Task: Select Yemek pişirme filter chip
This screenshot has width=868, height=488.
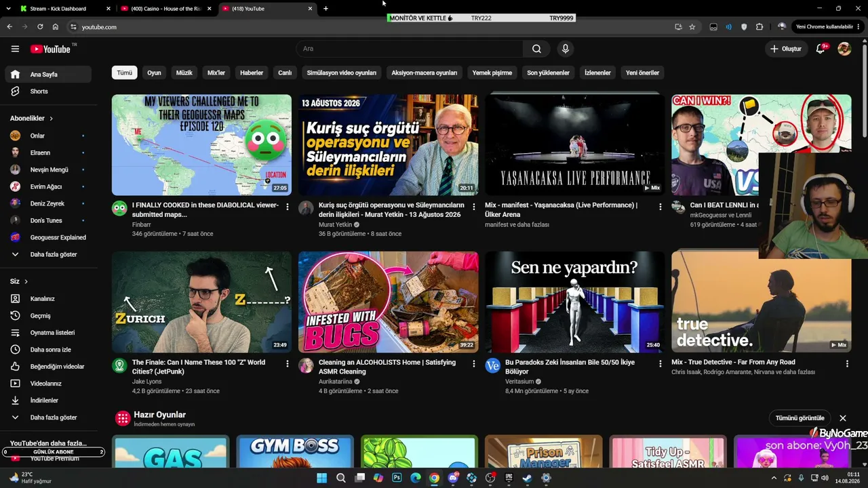Action: click(x=492, y=73)
